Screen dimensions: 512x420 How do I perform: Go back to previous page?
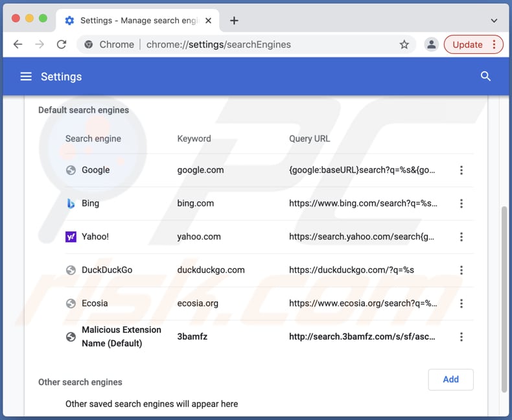[x=18, y=45]
